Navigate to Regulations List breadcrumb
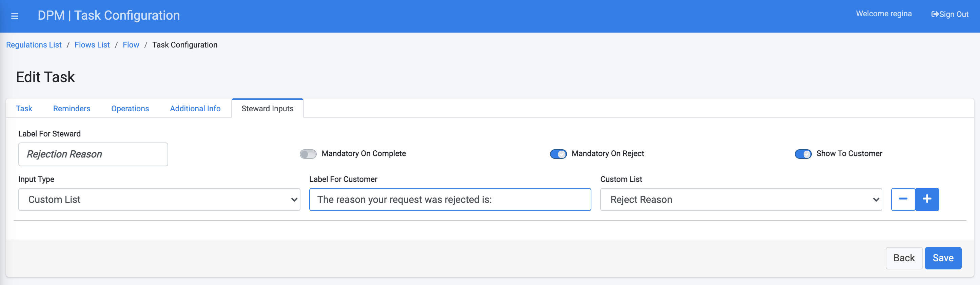This screenshot has height=285, width=980. click(34, 45)
